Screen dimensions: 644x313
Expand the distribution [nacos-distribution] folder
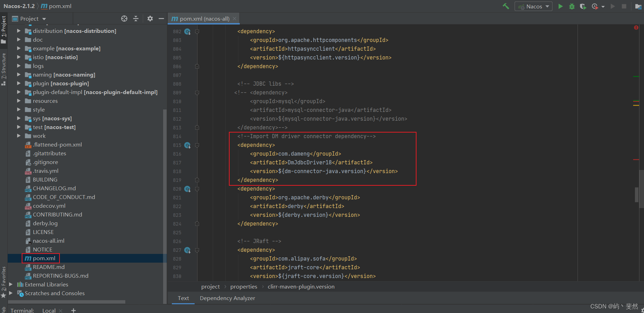19,31
